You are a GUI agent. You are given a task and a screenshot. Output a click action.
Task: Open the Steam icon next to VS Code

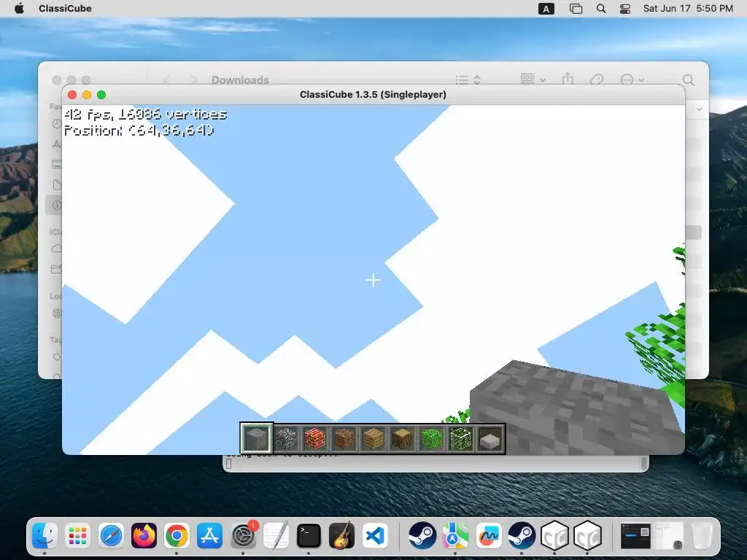pos(422,536)
